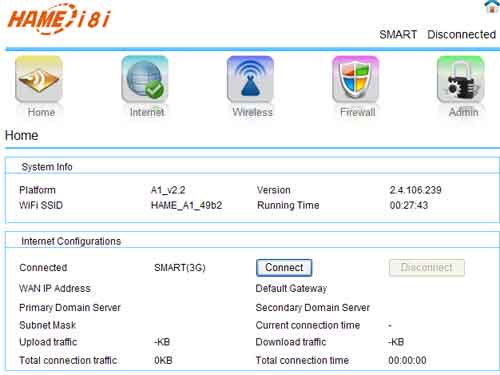Click the Connect button
The width and height of the screenshot is (500, 375).
click(284, 268)
